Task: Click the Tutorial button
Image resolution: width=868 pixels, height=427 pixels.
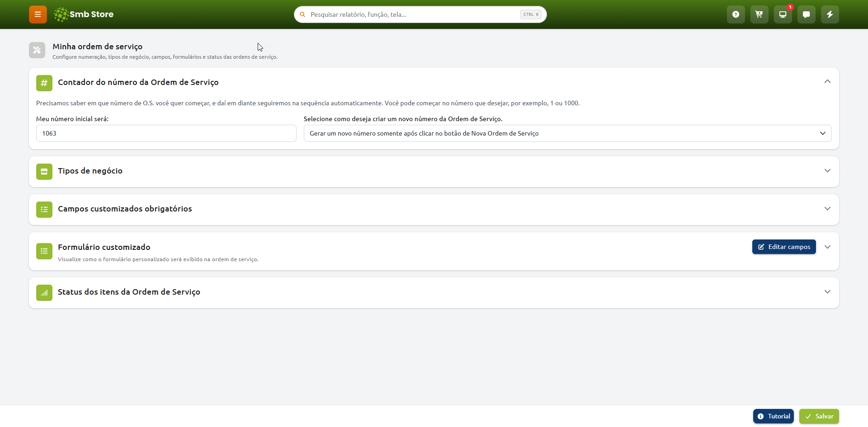Action: coord(774,416)
